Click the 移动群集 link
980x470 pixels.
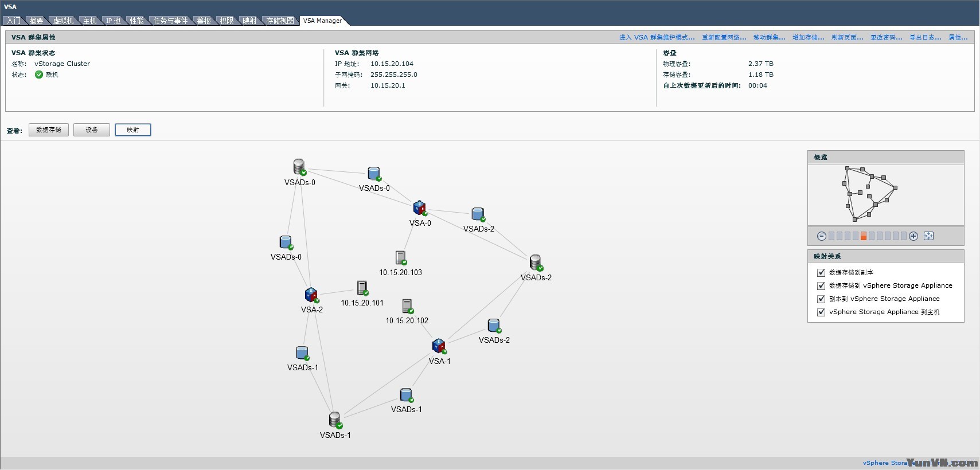pos(769,37)
